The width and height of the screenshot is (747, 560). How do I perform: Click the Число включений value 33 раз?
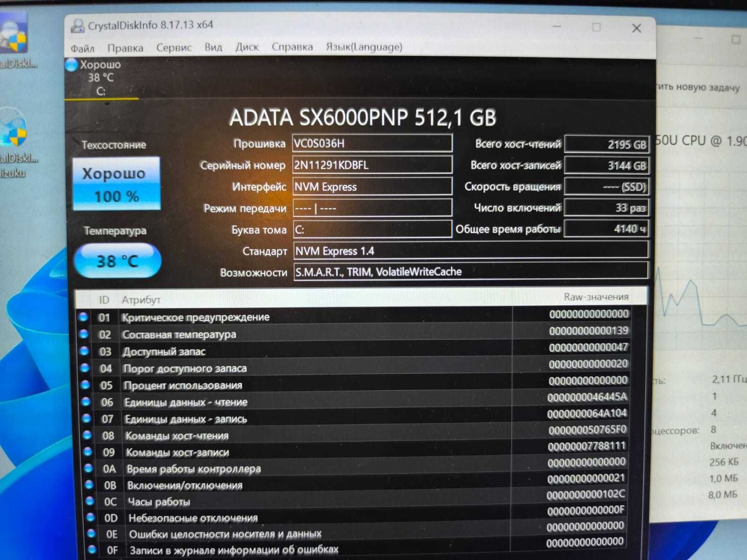click(606, 208)
